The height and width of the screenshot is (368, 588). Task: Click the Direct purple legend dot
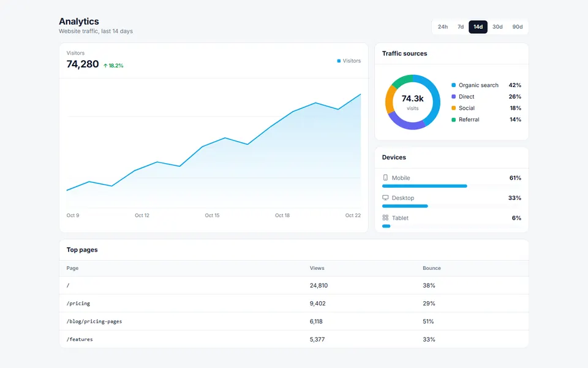[453, 96]
